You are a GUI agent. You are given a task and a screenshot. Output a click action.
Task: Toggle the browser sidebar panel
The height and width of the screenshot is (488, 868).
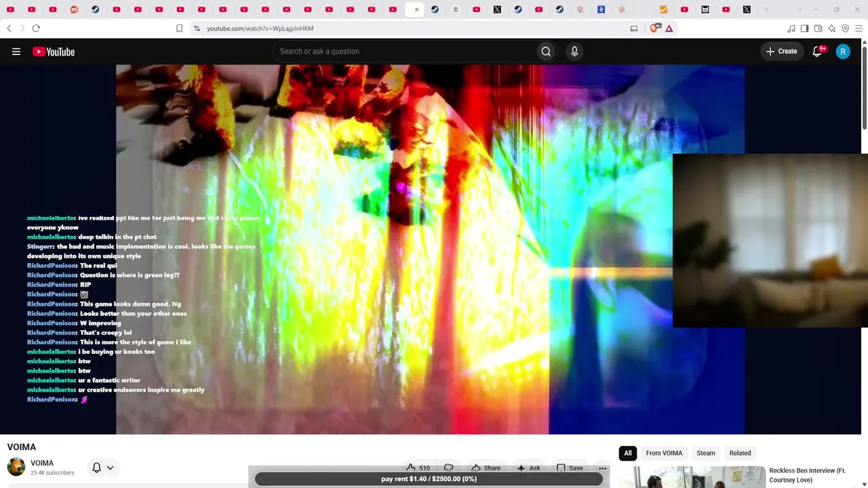[x=804, y=28]
